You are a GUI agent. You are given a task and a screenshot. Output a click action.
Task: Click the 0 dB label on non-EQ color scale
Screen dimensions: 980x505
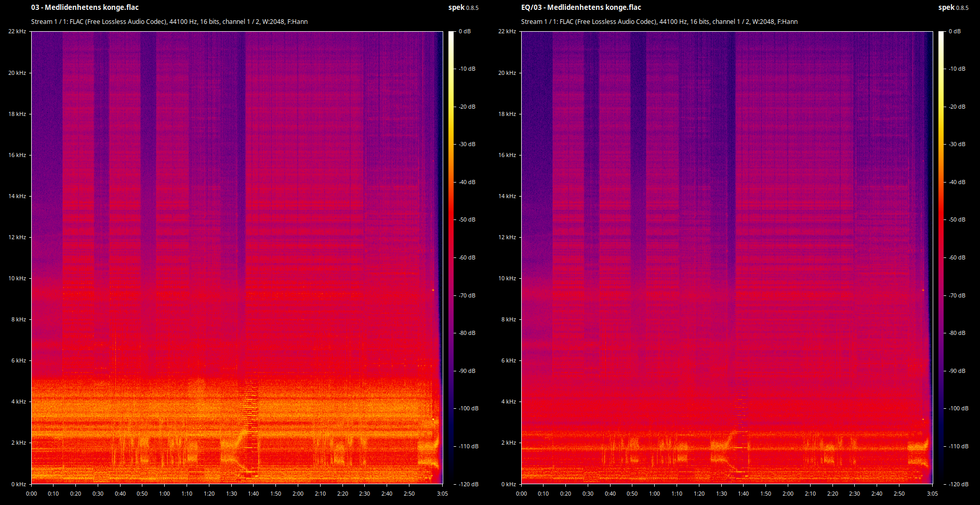[465, 31]
